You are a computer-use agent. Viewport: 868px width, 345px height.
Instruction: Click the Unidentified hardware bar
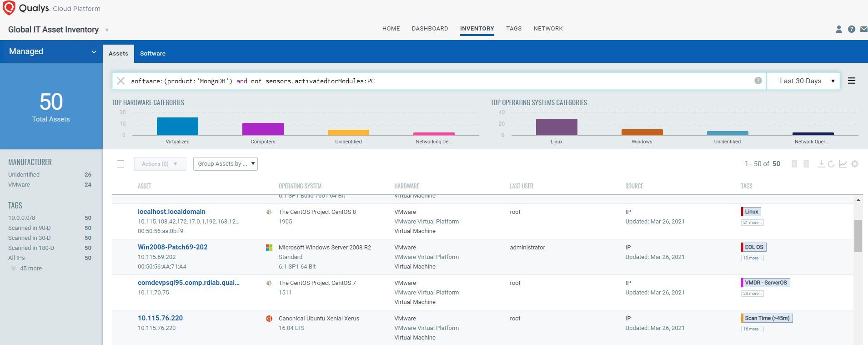tap(348, 132)
